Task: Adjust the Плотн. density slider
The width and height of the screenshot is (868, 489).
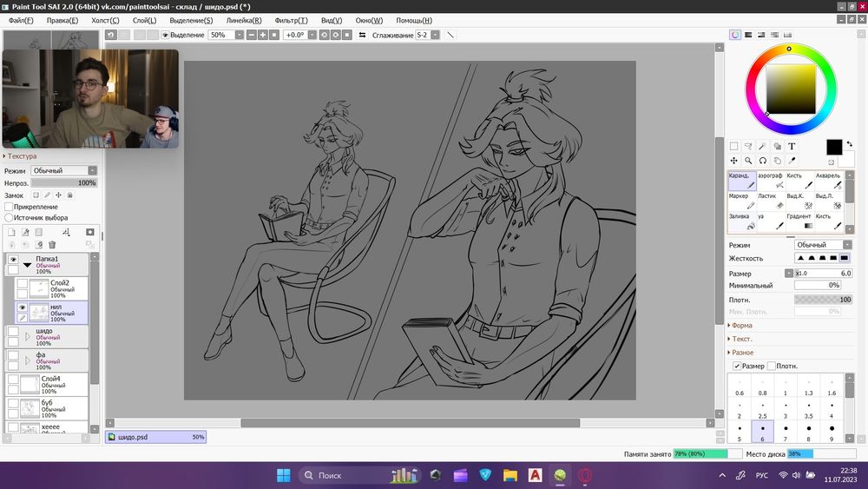Action: [x=823, y=300]
